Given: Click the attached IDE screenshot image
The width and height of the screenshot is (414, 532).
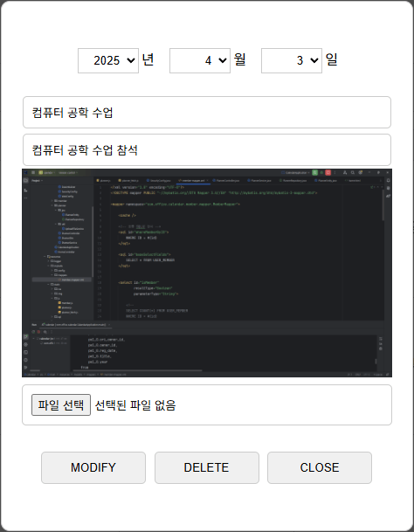Looking at the screenshot, I should [x=207, y=273].
